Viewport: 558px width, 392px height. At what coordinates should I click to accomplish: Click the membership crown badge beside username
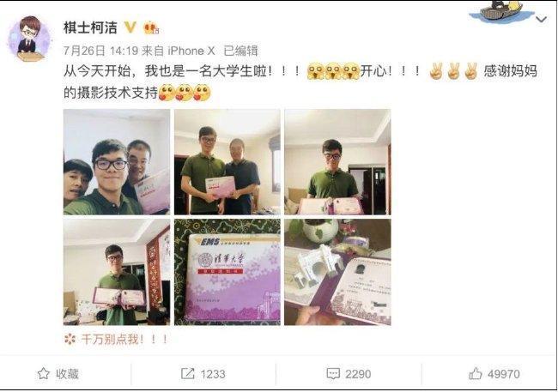click(x=151, y=27)
